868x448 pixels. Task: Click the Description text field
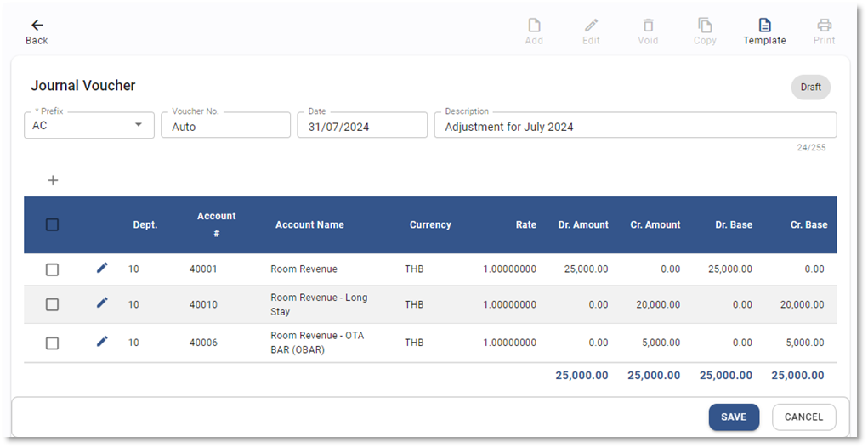[634, 127]
